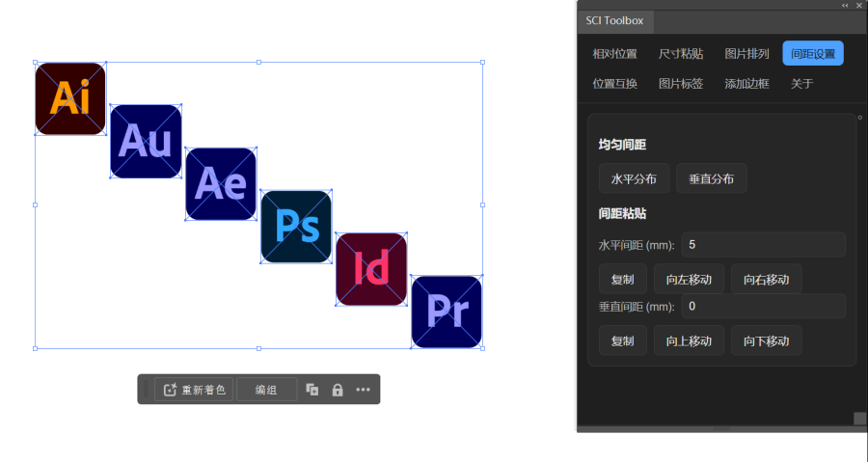
Task: Click the duplicate object icon in context bar
Action: (x=312, y=390)
